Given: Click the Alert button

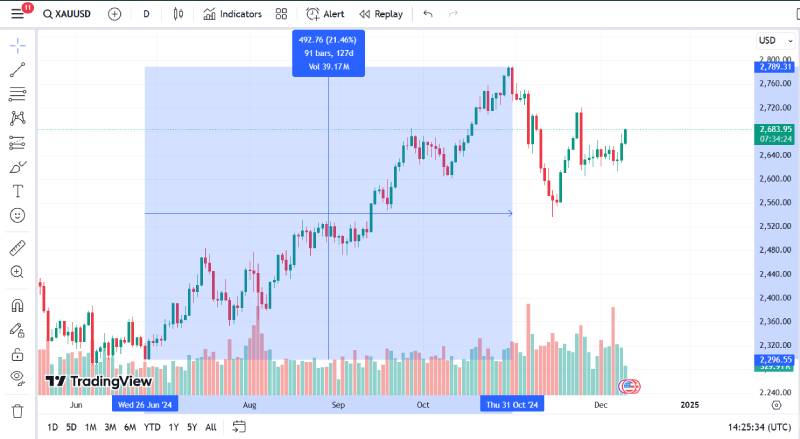Looking at the screenshot, I should pyautogui.click(x=325, y=14).
